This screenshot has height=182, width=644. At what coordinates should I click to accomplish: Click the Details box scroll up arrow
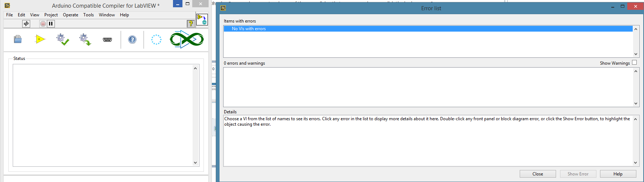pyautogui.click(x=635, y=119)
